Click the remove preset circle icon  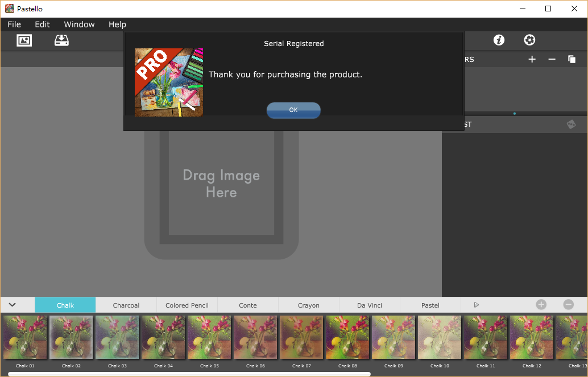point(568,305)
